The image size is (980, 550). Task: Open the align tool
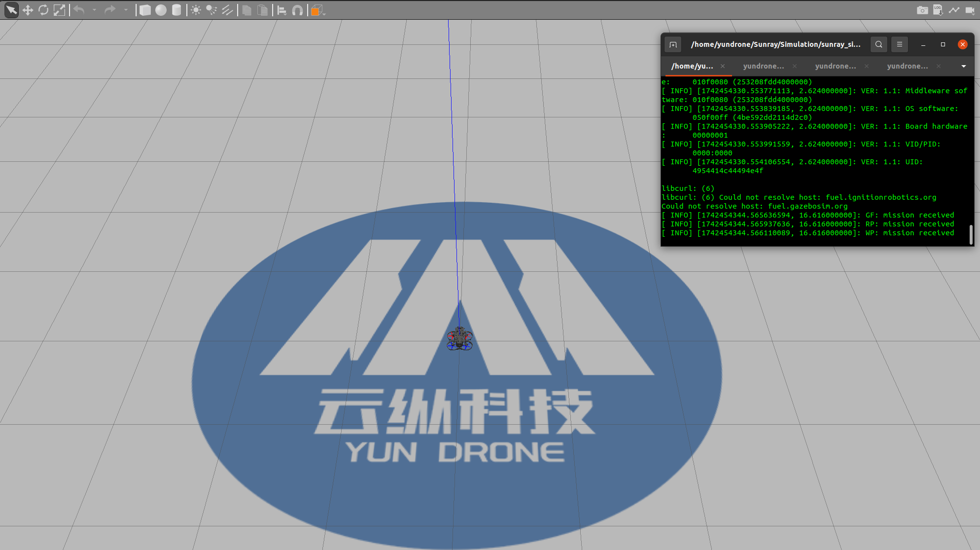click(282, 10)
